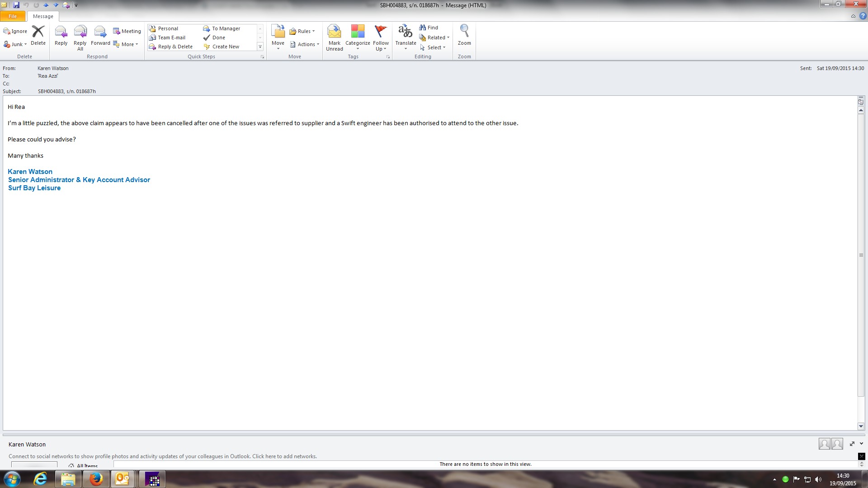868x488 pixels.
Task: Open Firefox from the taskbar
Action: click(96, 479)
